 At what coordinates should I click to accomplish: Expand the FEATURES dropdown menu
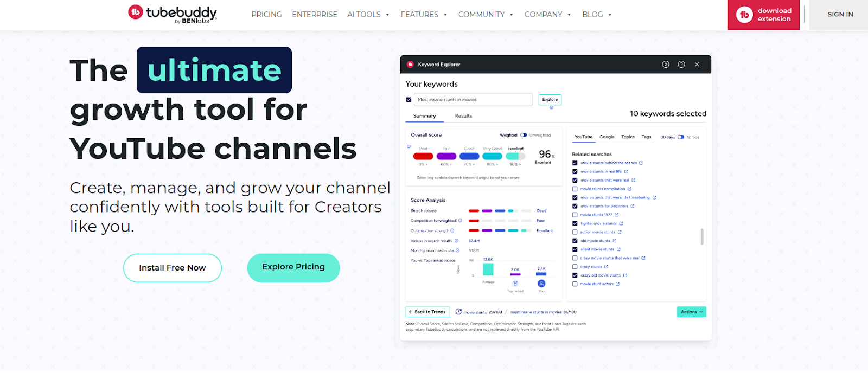[x=424, y=15]
